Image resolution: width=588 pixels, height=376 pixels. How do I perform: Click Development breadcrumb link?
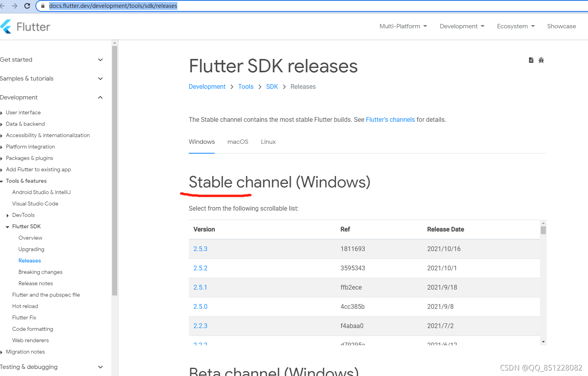(207, 87)
